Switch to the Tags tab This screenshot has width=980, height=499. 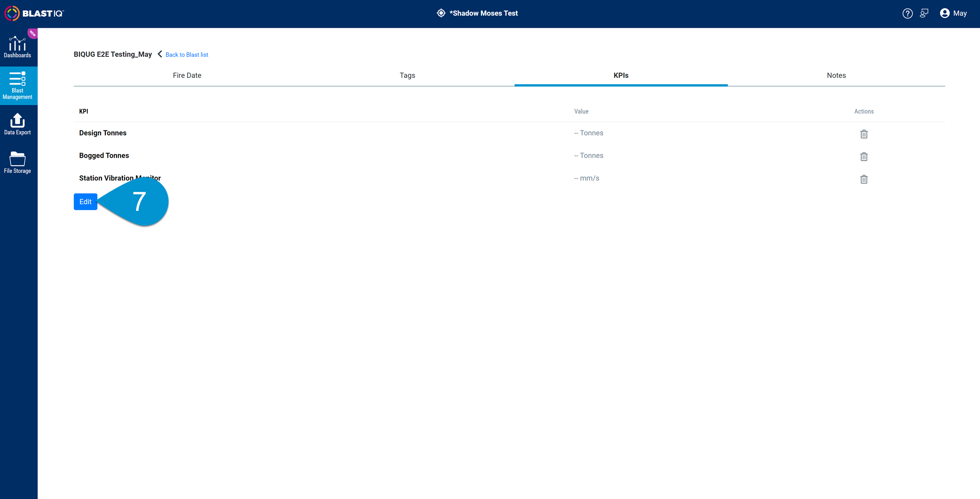407,75
